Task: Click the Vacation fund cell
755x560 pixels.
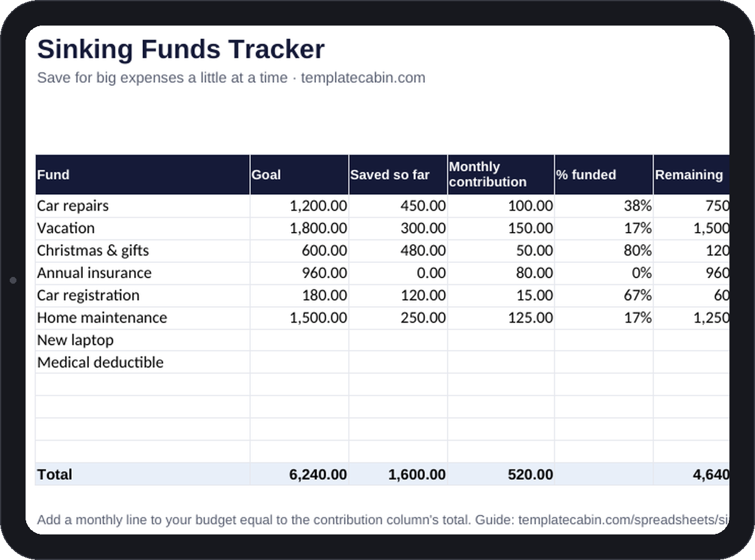Action: click(x=143, y=228)
